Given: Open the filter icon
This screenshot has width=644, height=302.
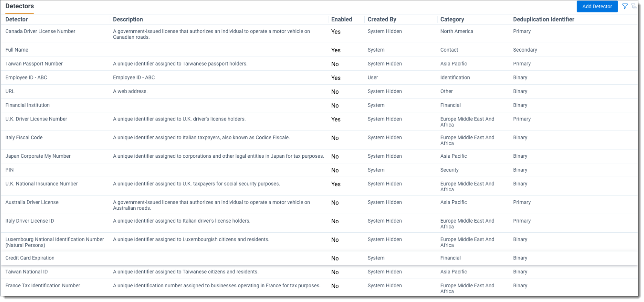Looking at the screenshot, I should [625, 6].
